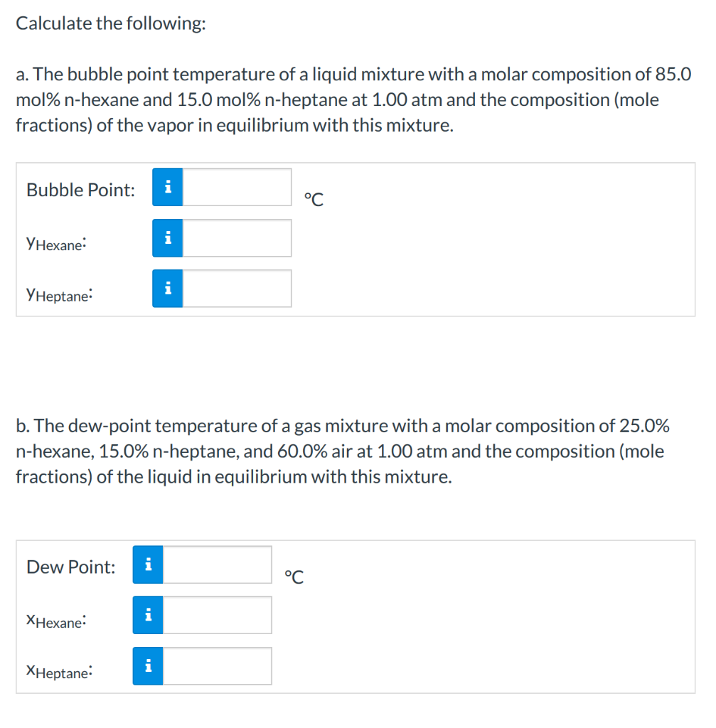
Task: Click inside the Dew Point answer field
Action: (x=218, y=564)
